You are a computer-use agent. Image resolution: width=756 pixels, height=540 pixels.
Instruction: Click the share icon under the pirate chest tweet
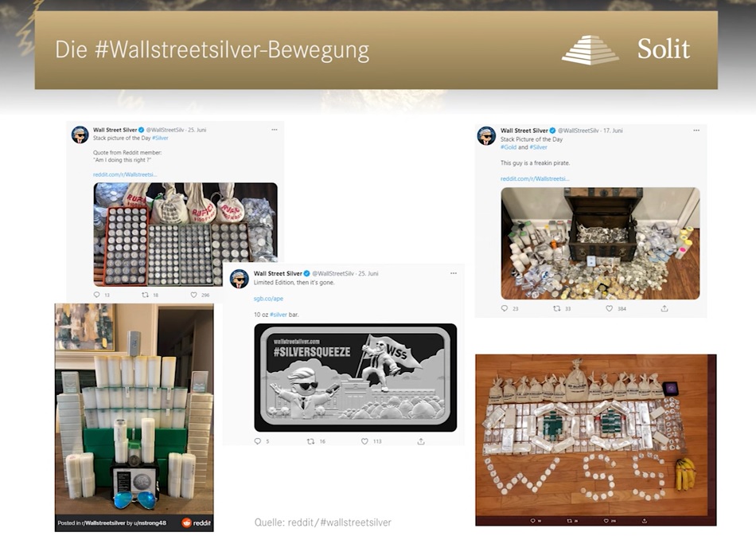[664, 308]
